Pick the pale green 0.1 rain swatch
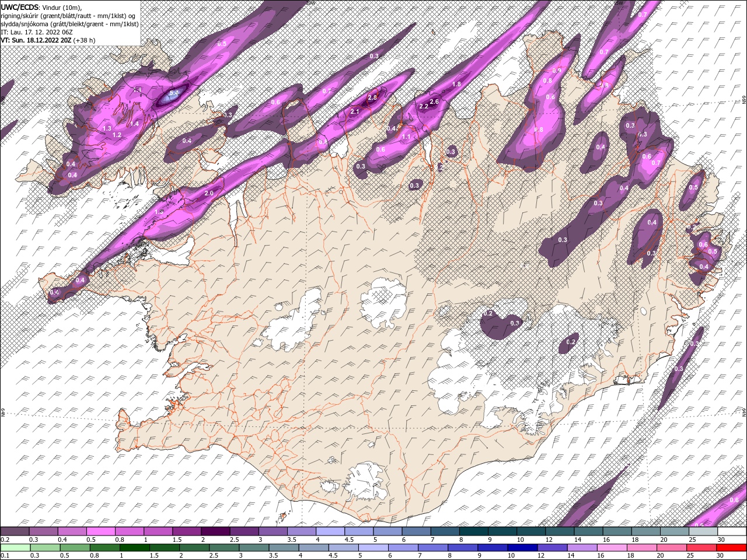 coord(15,548)
